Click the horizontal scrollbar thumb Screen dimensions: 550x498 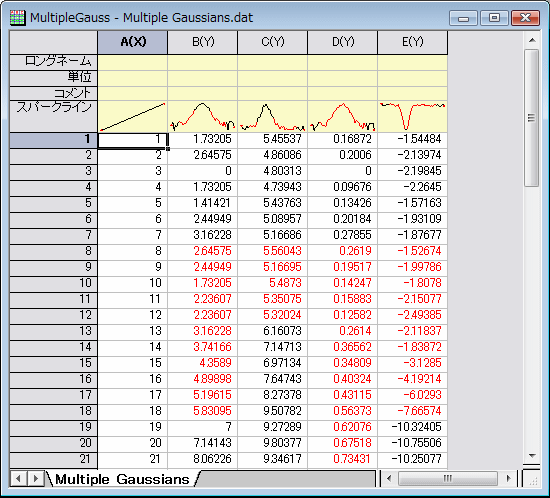pyautogui.click(x=448, y=478)
